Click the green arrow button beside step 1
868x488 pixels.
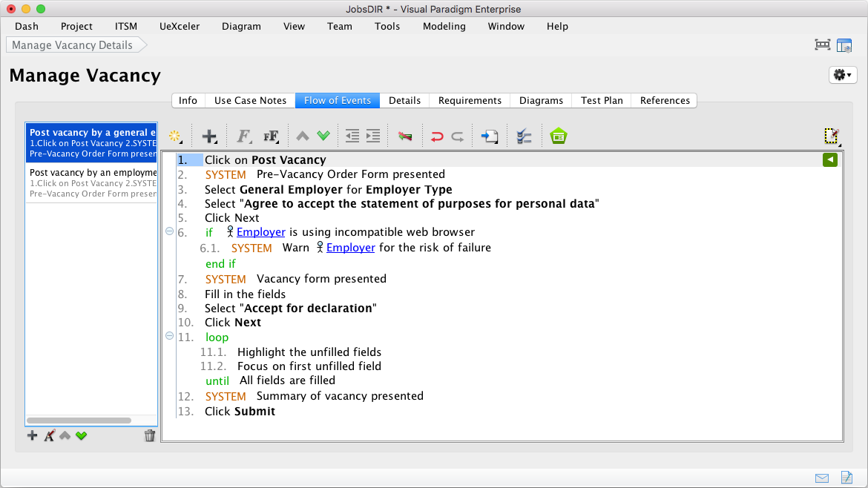(829, 159)
